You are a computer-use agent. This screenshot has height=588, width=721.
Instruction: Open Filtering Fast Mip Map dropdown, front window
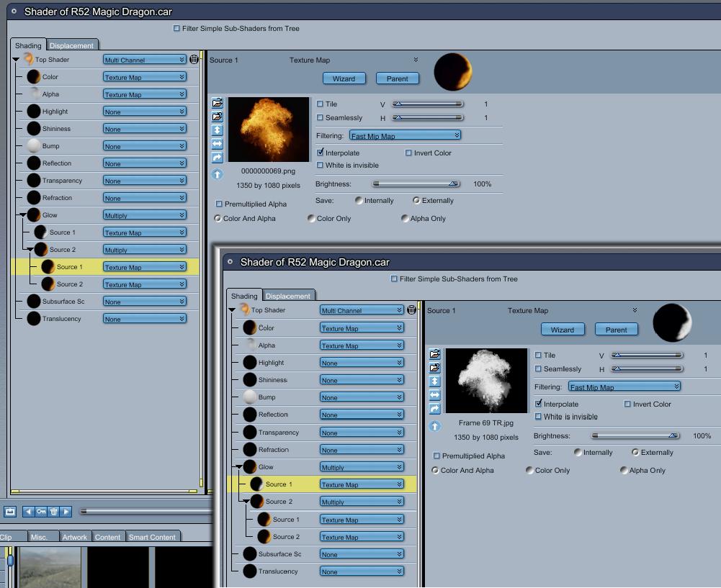pyautogui.click(x=624, y=386)
